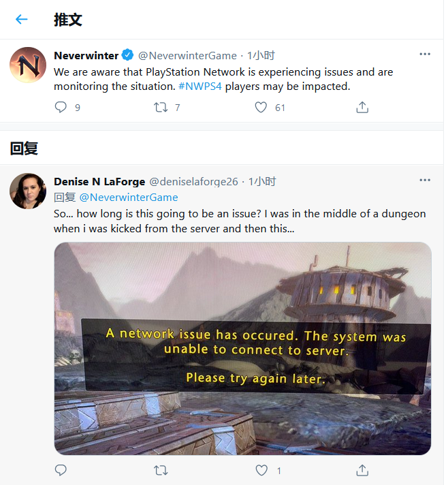
Task: Click the back arrow icon
Action: [21, 19]
